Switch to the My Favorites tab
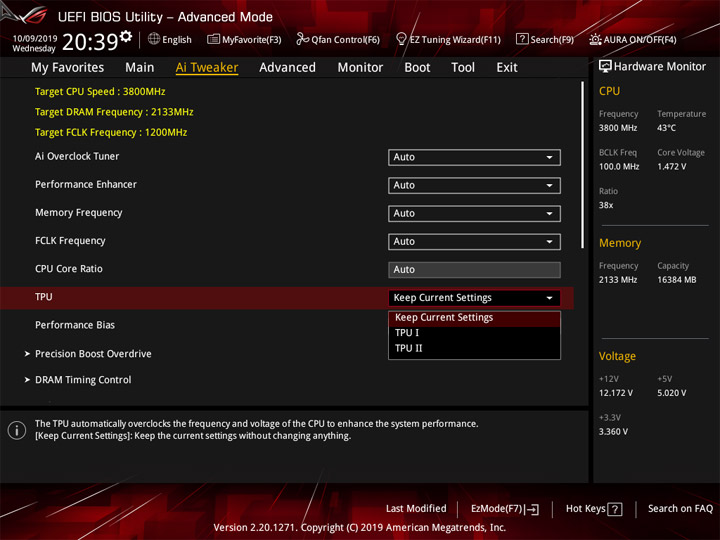This screenshot has height=540, width=720. (x=68, y=68)
